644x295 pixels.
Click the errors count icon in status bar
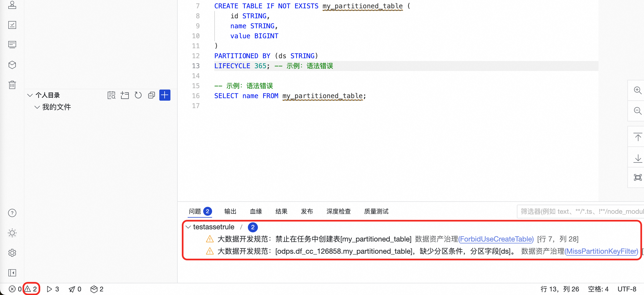[x=15, y=289]
